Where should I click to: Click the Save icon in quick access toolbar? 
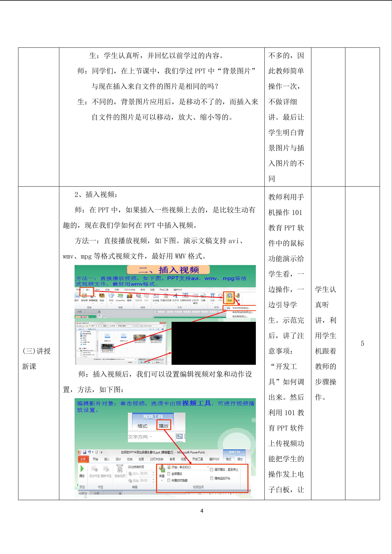(x=84, y=452)
